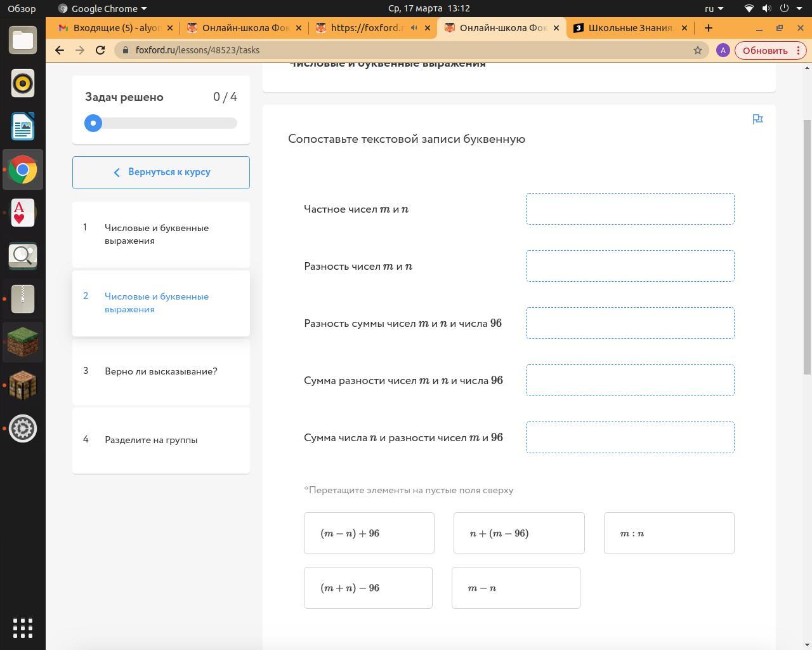Click the solved-tasks progress bar handle
The width and height of the screenshot is (812, 650).
(x=93, y=123)
